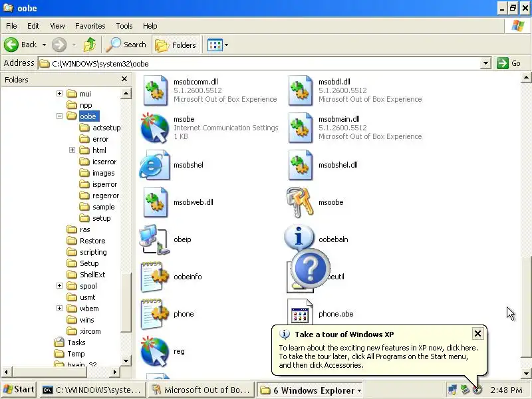Open the Edit menu
532x399 pixels.
pos(33,26)
